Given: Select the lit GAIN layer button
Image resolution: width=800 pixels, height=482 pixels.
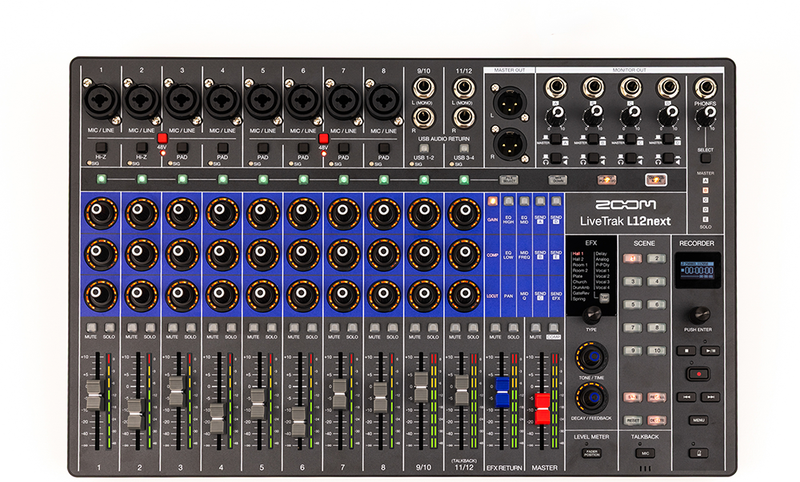Looking at the screenshot, I should (492, 201).
